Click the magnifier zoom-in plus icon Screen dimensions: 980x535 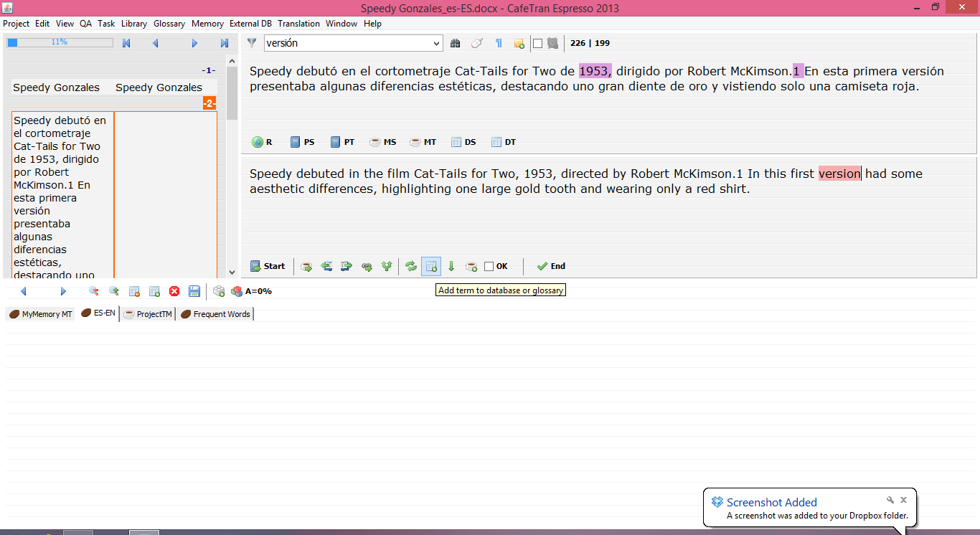113,291
